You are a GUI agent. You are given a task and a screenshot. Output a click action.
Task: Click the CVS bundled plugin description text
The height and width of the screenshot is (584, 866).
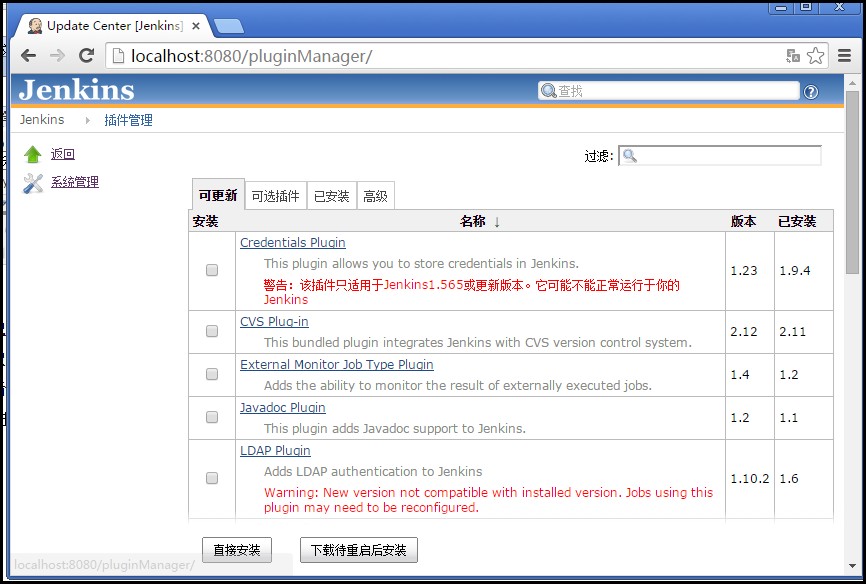pos(478,343)
